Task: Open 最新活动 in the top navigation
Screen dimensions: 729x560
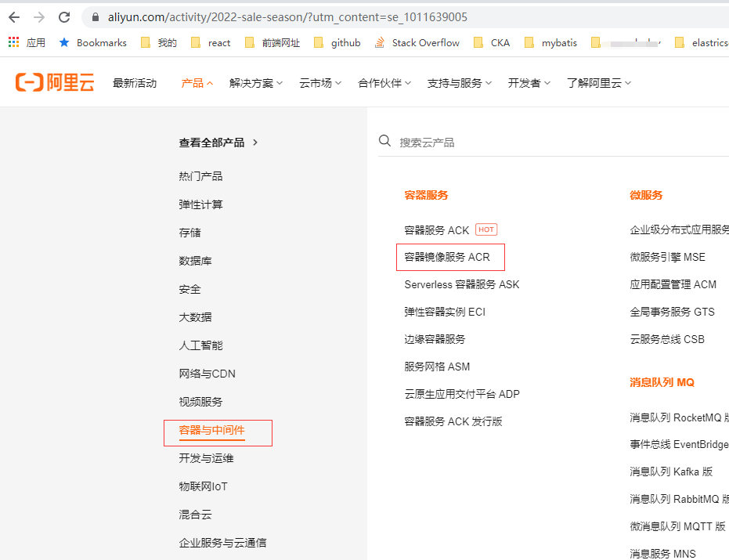Action: coord(135,83)
